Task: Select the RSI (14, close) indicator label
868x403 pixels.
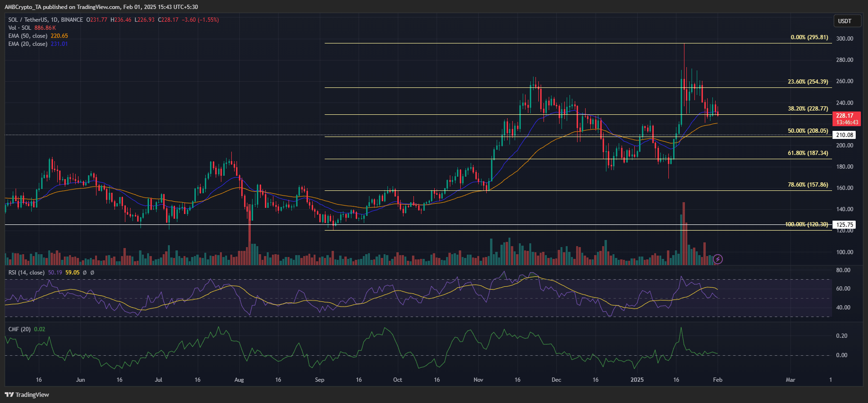Action: click(x=26, y=273)
